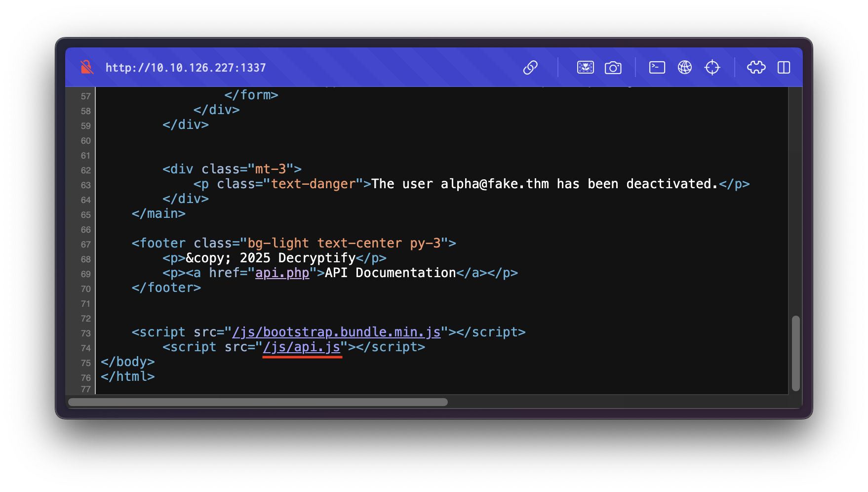This screenshot has width=868, height=492.
Task: Click the 'mt-3' class value on line 62
Action: point(271,169)
